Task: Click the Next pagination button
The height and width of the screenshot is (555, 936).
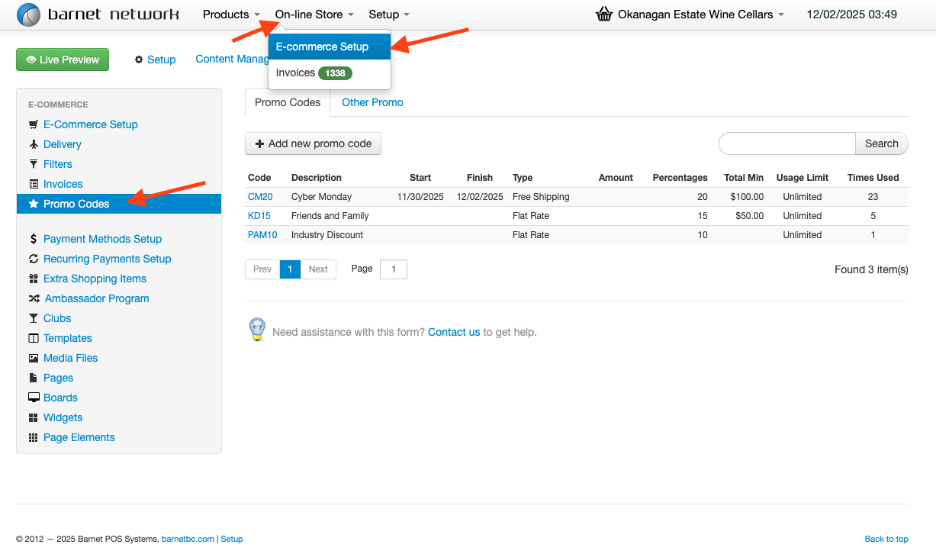Action: pos(318,269)
